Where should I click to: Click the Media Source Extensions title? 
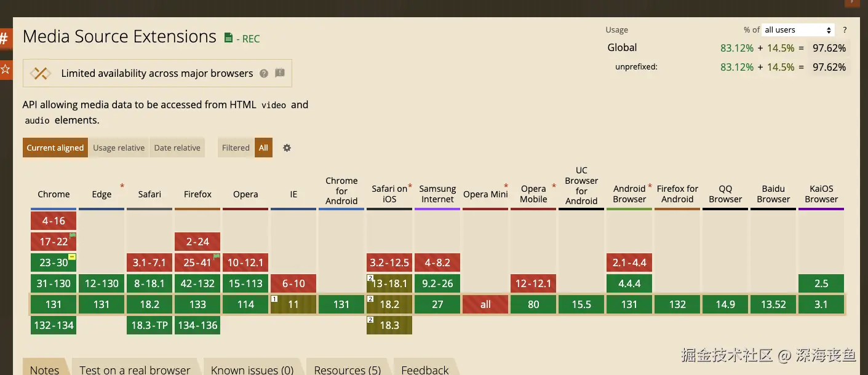point(119,37)
